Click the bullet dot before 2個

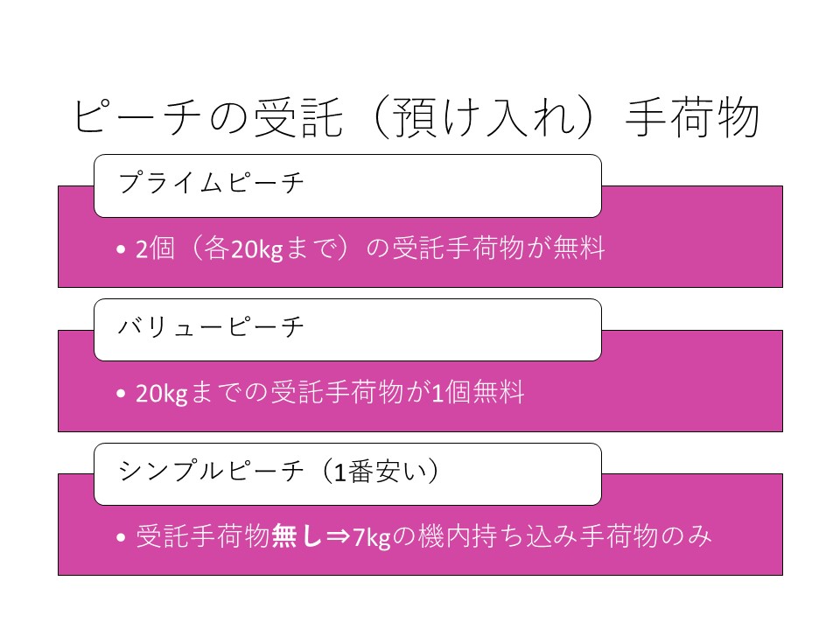click(x=121, y=249)
